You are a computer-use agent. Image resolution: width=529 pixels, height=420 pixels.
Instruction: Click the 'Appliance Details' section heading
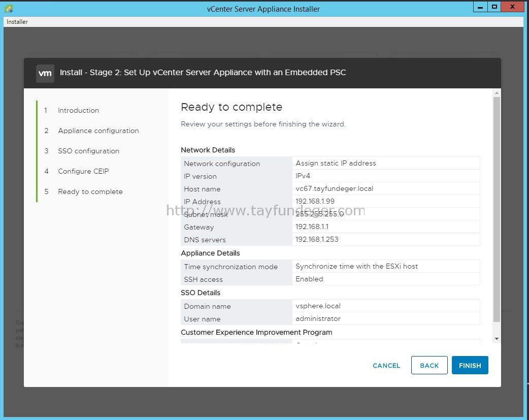[210, 253]
